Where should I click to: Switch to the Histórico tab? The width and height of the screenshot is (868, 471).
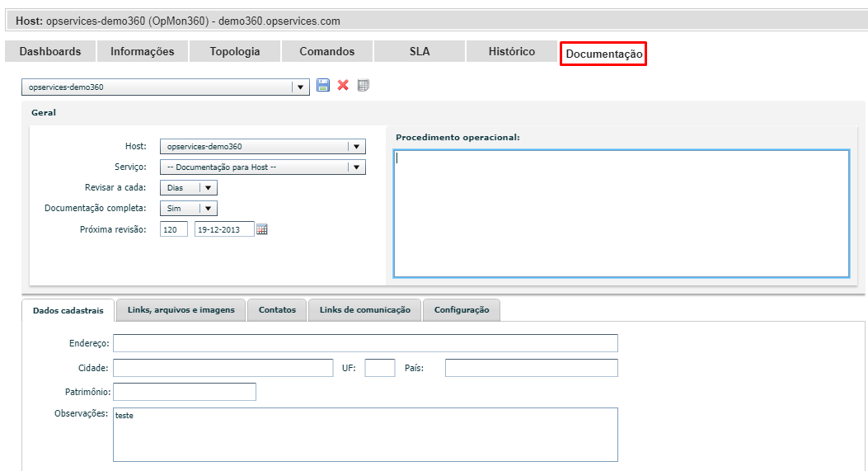[512, 51]
